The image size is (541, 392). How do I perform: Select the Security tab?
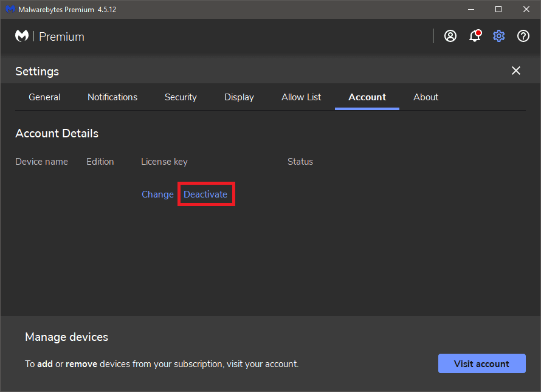click(181, 97)
